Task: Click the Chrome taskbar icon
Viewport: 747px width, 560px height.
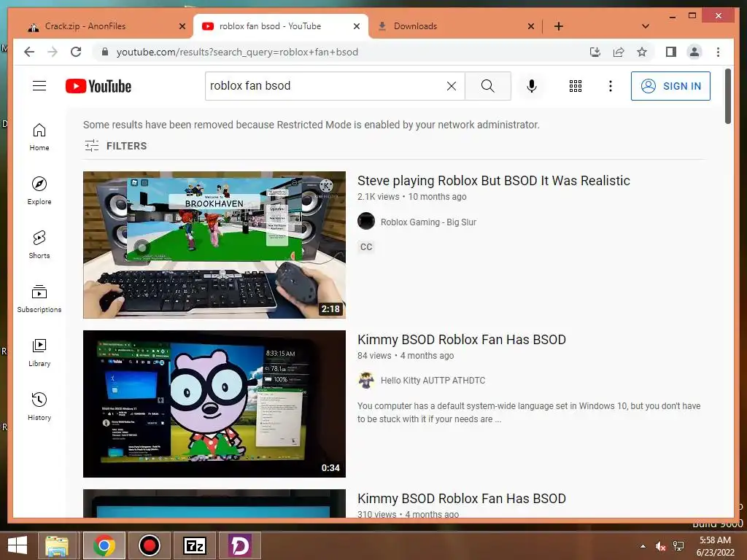Action: [104, 545]
